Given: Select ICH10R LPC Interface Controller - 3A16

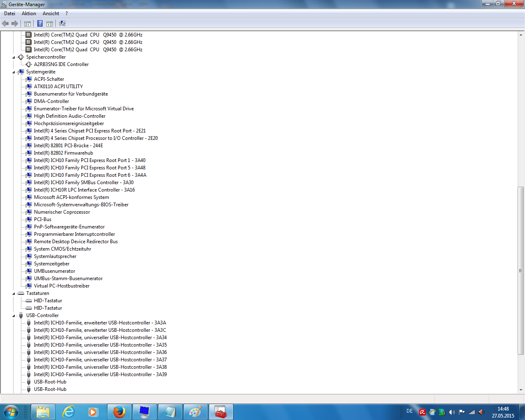Looking at the screenshot, I should click(x=84, y=190).
